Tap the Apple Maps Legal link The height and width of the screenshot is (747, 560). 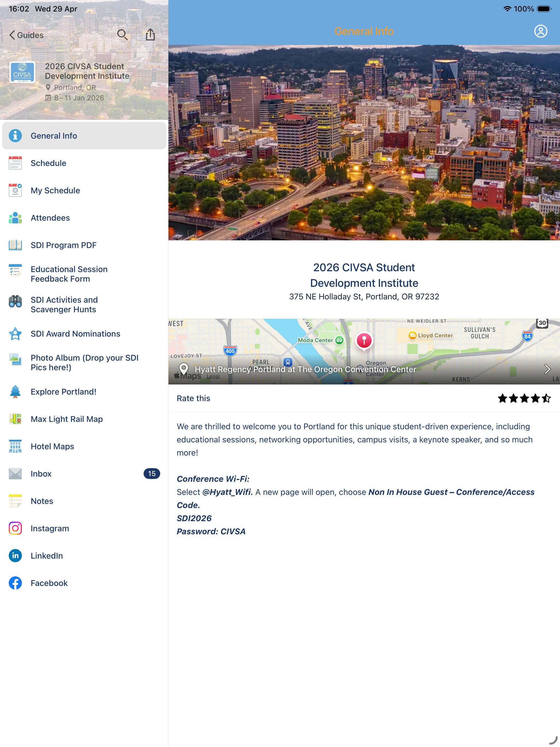[x=213, y=376]
